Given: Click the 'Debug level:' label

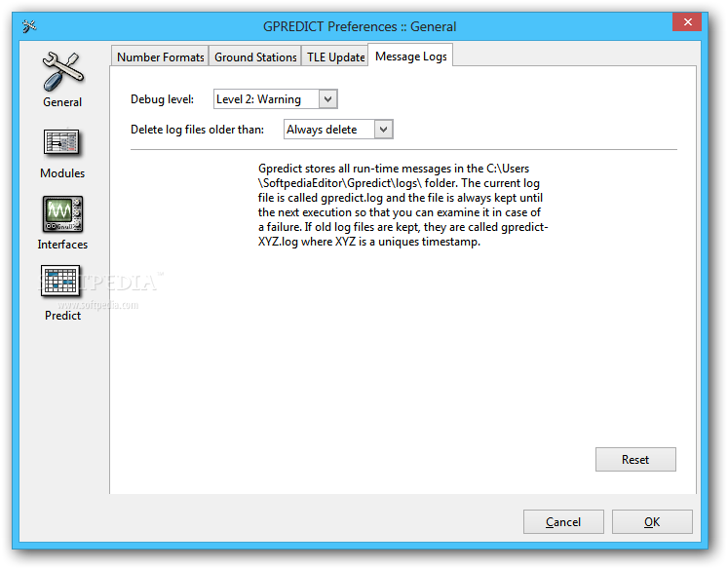Looking at the screenshot, I should click(162, 99).
